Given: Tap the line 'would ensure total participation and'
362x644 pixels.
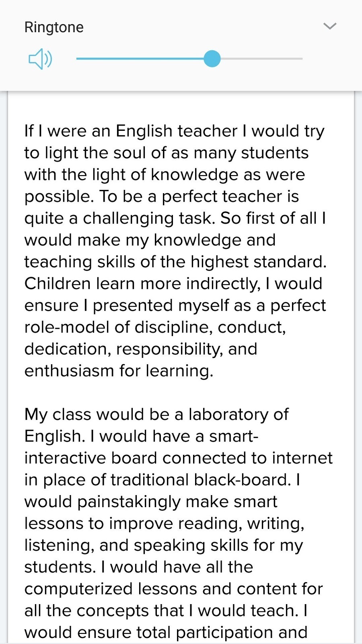Looking at the screenshot, I should tap(166, 633).
